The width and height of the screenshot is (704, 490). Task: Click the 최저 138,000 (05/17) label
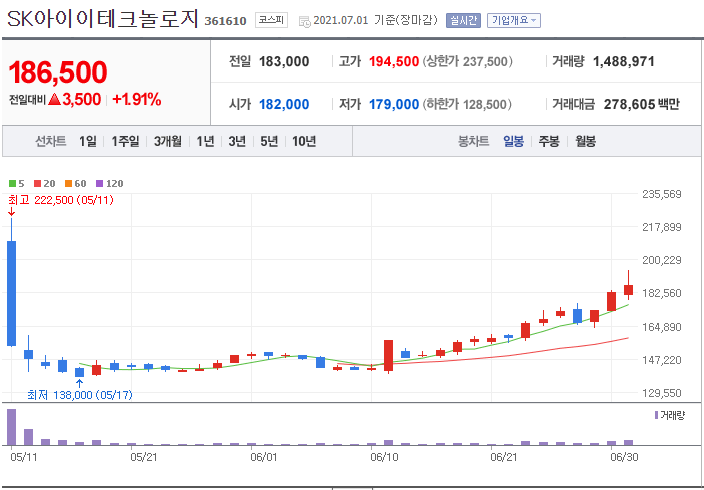(80, 395)
